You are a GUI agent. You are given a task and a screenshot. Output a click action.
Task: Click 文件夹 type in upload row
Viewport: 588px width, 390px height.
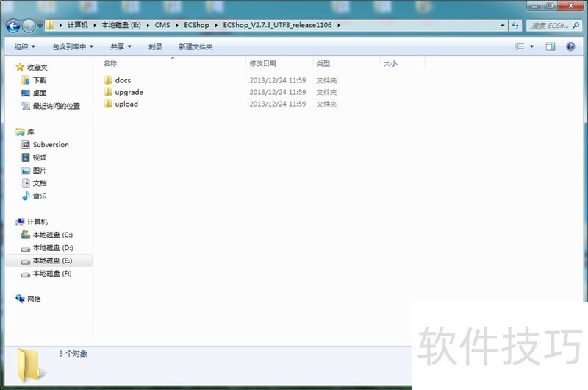(x=326, y=104)
